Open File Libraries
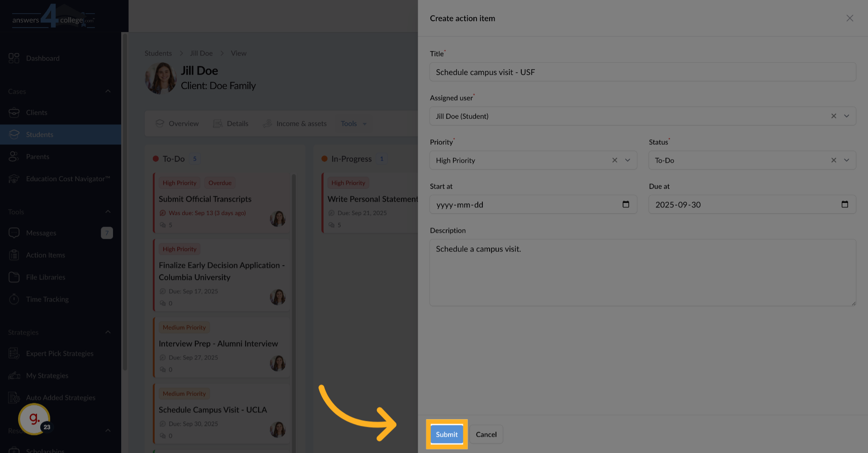The height and width of the screenshot is (453, 868). (x=45, y=277)
